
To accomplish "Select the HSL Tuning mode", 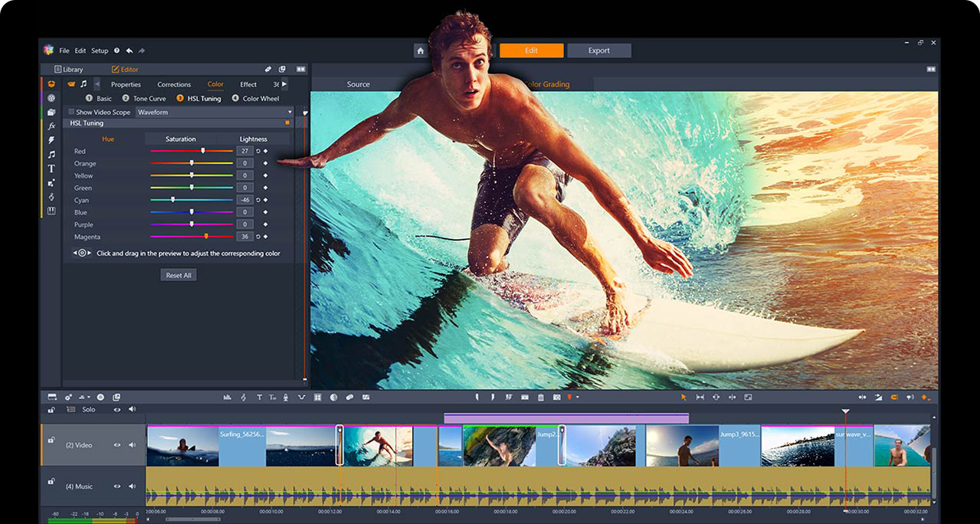I will (x=198, y=98).
